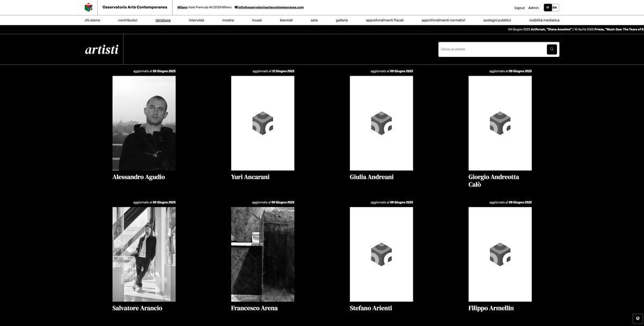Select the IT language option
The image size is (644, 326).
(547, 8)
